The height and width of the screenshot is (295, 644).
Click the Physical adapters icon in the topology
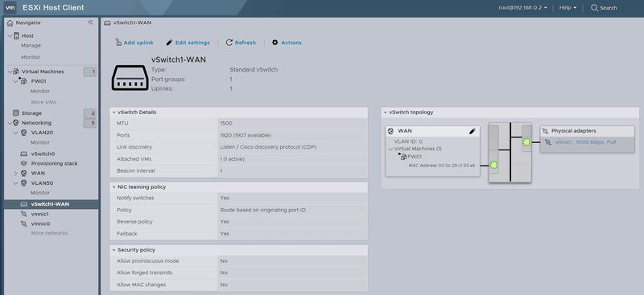pos(546,131)
